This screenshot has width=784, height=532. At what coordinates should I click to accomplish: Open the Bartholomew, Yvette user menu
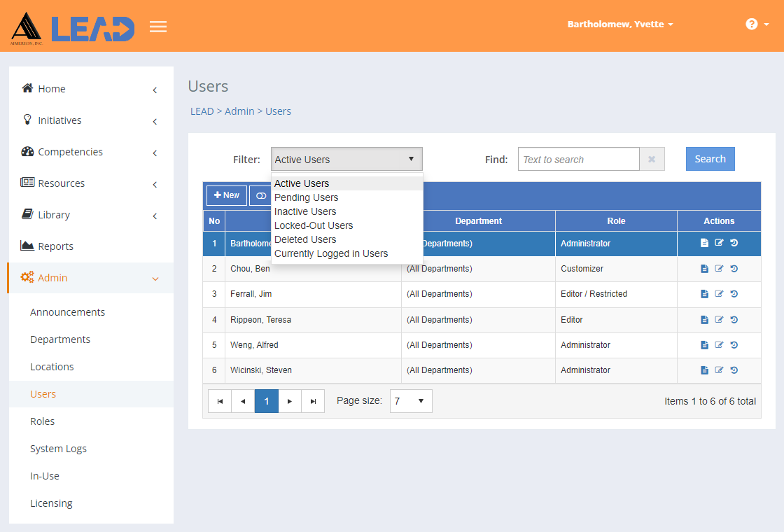620,24
